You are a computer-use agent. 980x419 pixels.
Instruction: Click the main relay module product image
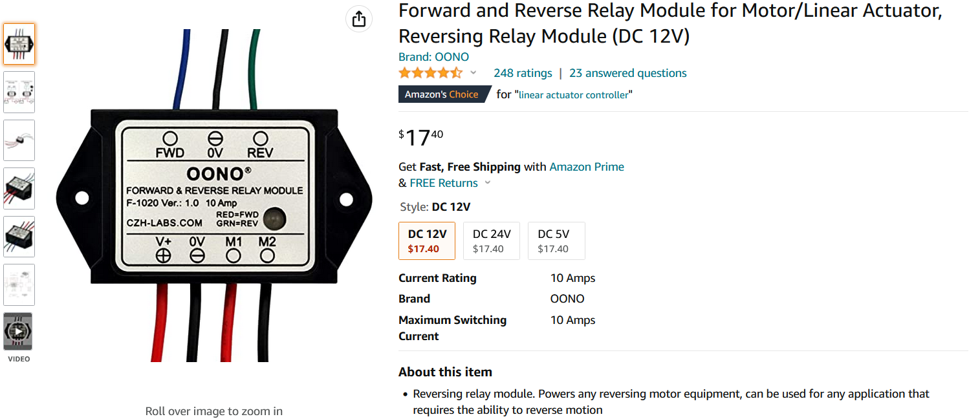click(x=213, y=195)
